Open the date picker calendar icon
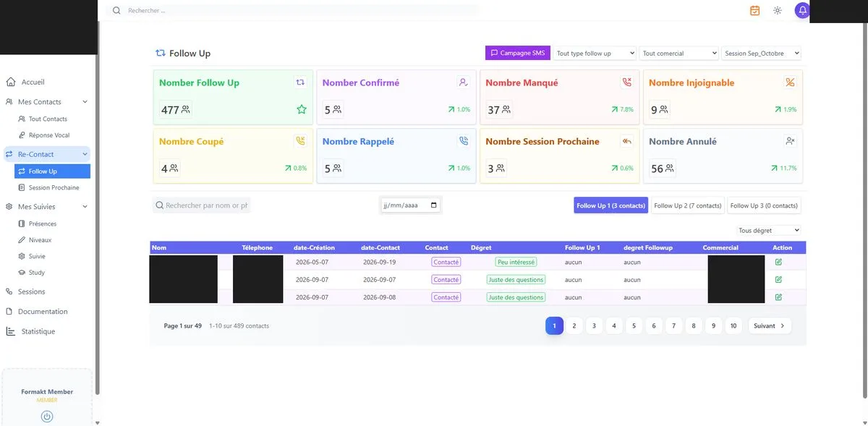This screenshot has width=868, height=426. coord(434,205)
